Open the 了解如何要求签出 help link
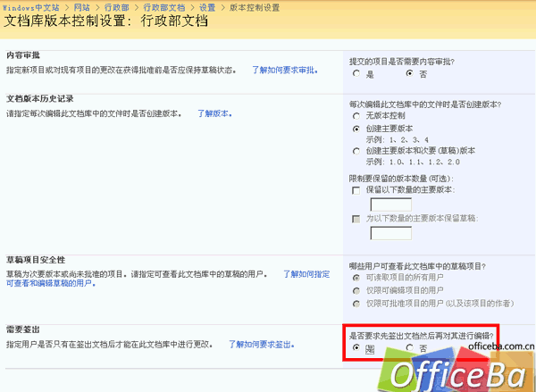 262,344
